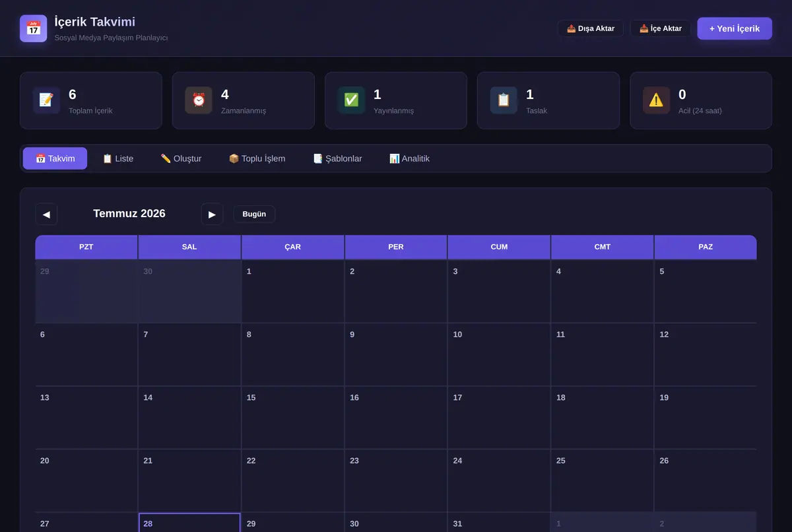This screenshot has width=792, height=532.
Task: Select July 26 in the calendar
Action: click(706, 481)
